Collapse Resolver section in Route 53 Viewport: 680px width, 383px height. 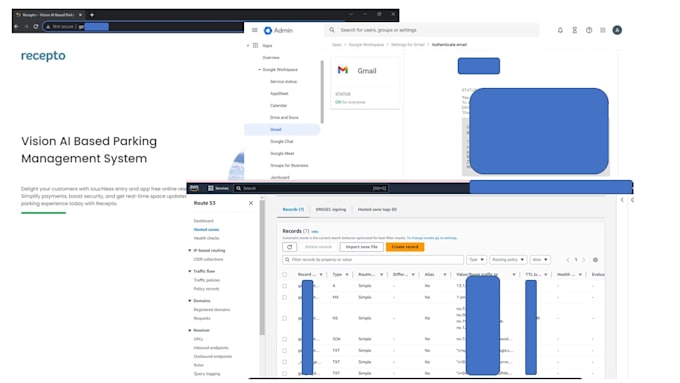tap(190, 330)
